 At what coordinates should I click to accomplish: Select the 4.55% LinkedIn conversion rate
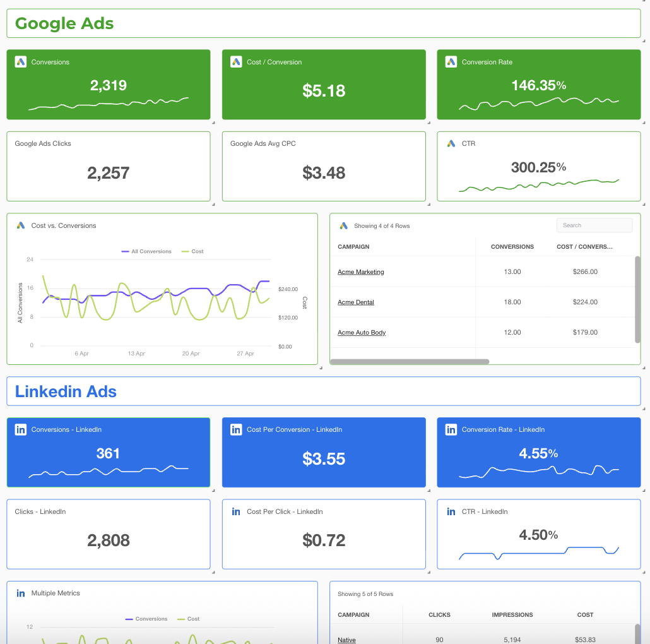click(538, 453)
